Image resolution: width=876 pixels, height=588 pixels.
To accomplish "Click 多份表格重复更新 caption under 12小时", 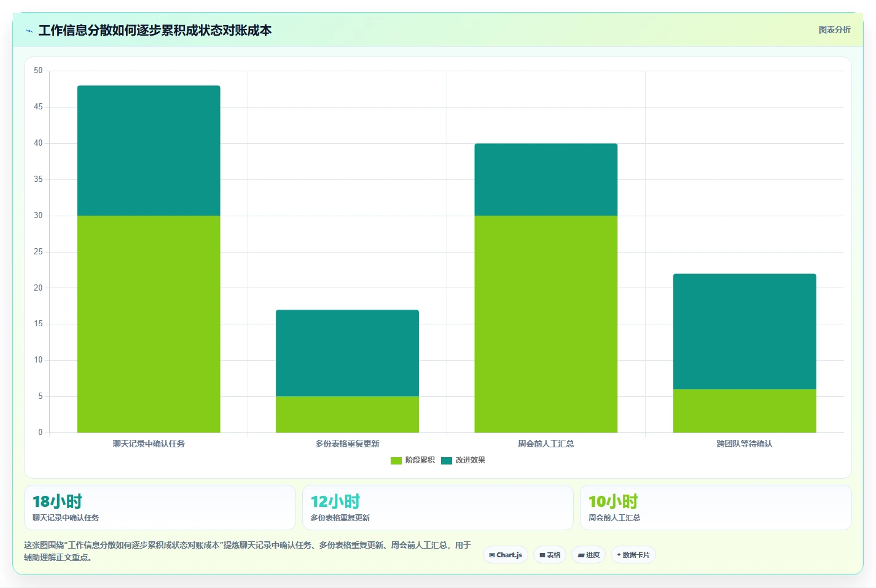I will (340, 518).
